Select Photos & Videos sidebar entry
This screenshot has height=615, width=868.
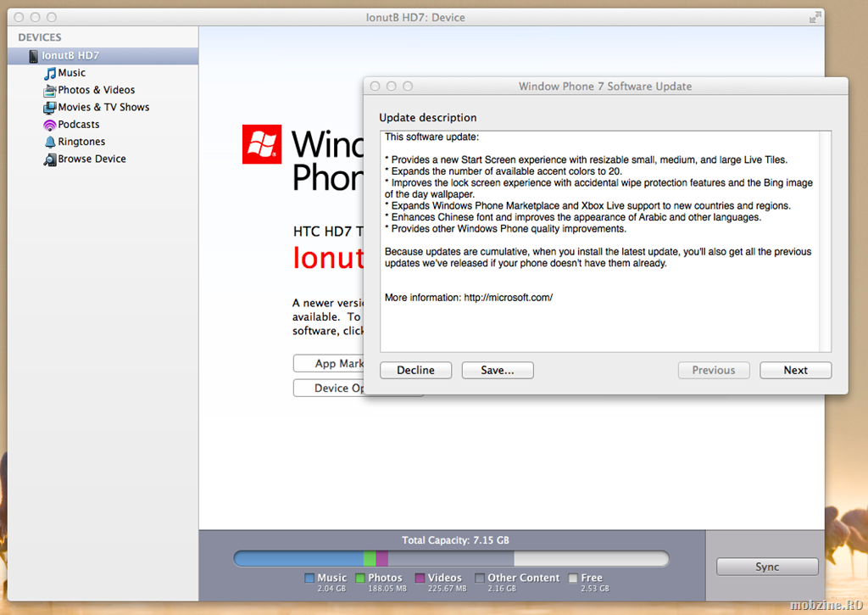pos(97,90)
